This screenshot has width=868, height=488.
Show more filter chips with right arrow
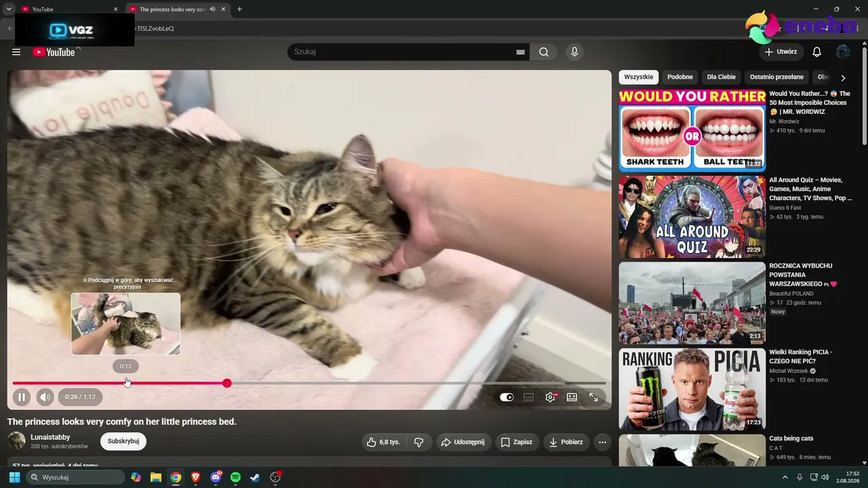[x=843, y=78]
